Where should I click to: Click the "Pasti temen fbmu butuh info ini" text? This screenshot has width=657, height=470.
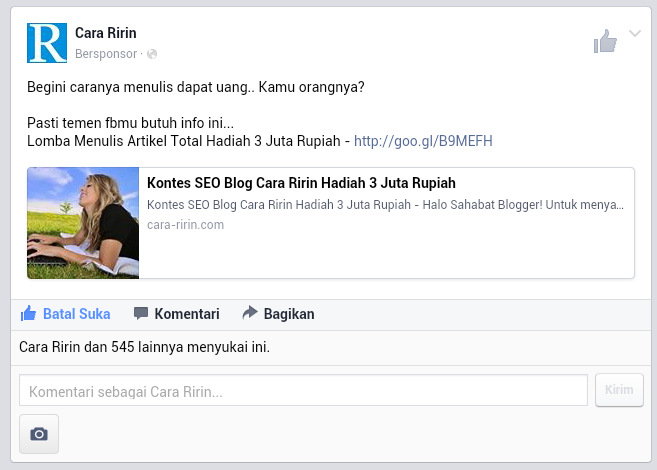[130, 123]
